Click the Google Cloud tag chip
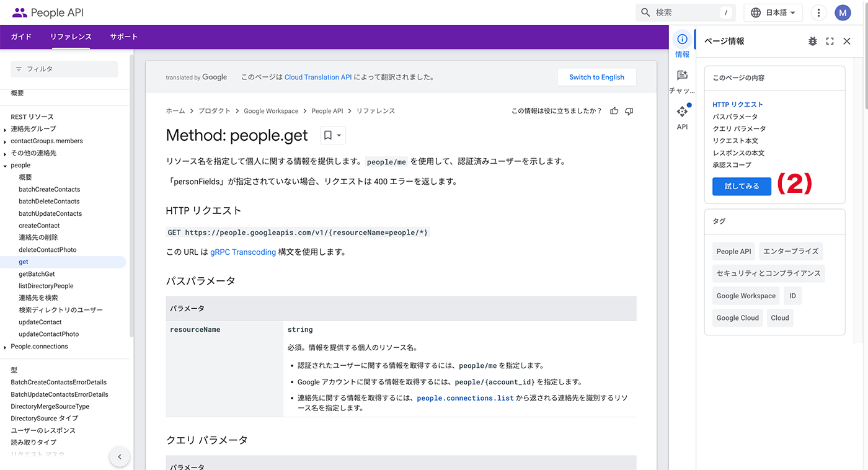868x470 pixels. click(x=737, y=318)
